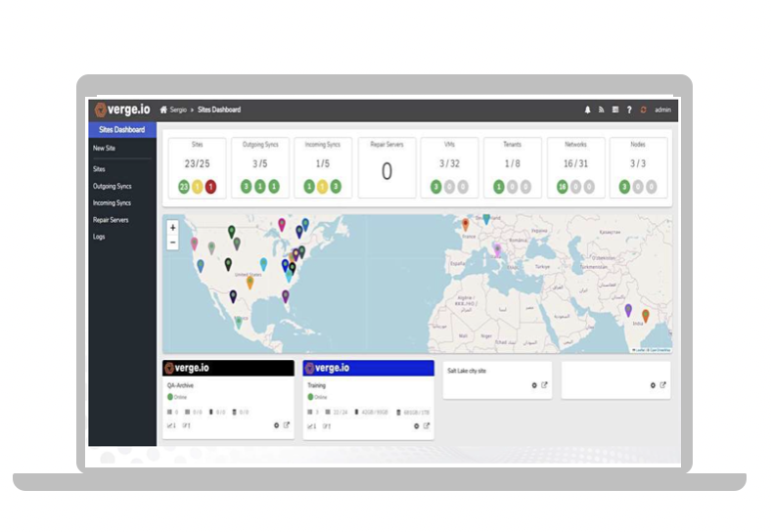This screenshot has width=771, height=532.
Task: Click the RSS feed icon in header
Action: point(601,110)
